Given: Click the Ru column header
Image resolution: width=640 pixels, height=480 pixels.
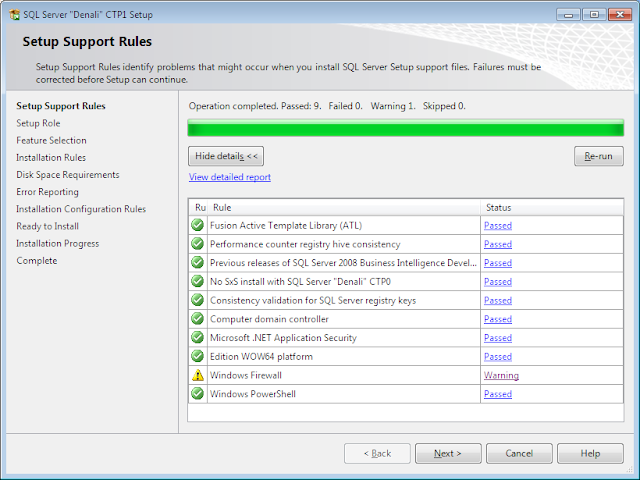Looking at the screenshot, I should pyautogui.click(x=198, y=207).
